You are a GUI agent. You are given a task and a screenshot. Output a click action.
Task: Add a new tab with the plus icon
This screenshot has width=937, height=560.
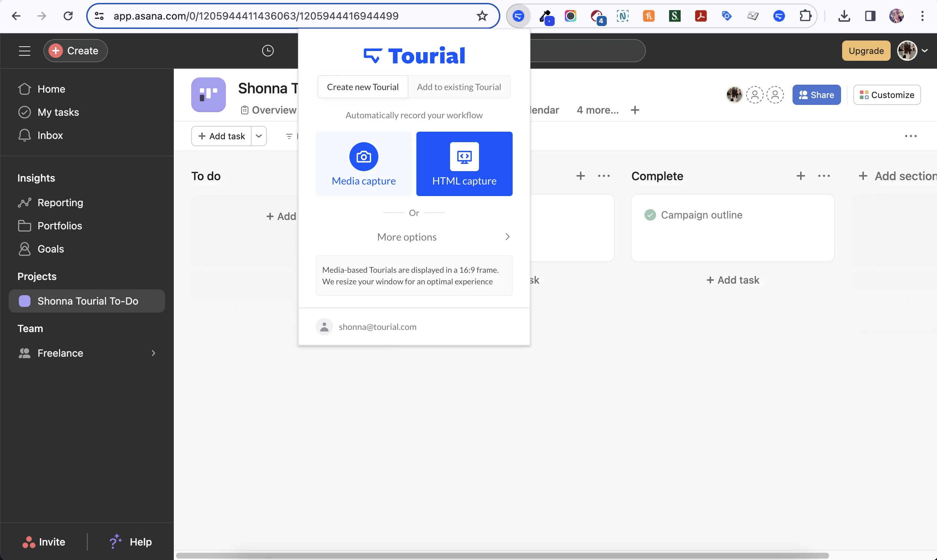635,110
